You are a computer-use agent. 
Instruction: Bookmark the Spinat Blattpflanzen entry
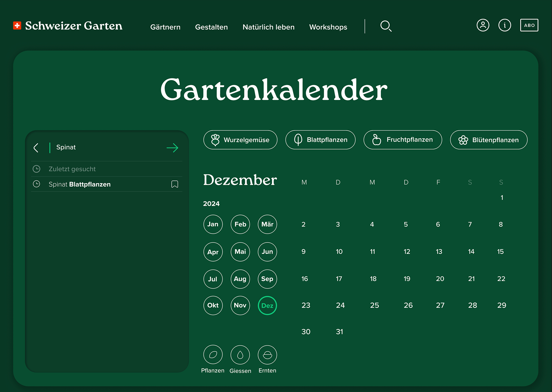pos(175,184)
